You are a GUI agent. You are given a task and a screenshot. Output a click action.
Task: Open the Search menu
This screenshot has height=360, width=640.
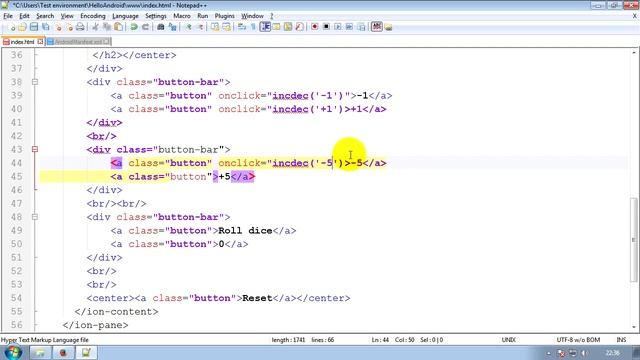[x=45, y=16]
